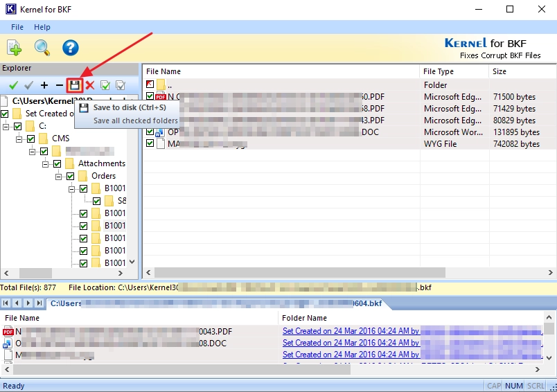This screenshot has width=557, height=392.
Task: Uncheck the Word DOC file checkbox
Action: (x=150, y=132)
